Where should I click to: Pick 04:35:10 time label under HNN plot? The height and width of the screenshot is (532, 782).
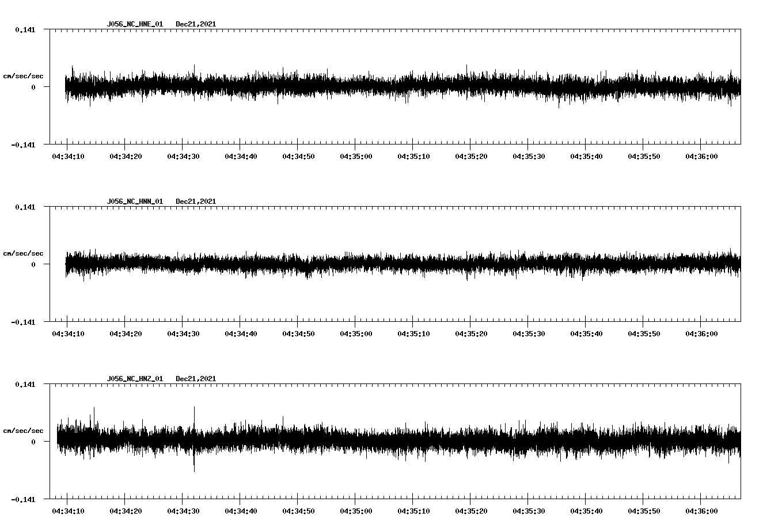413,334
